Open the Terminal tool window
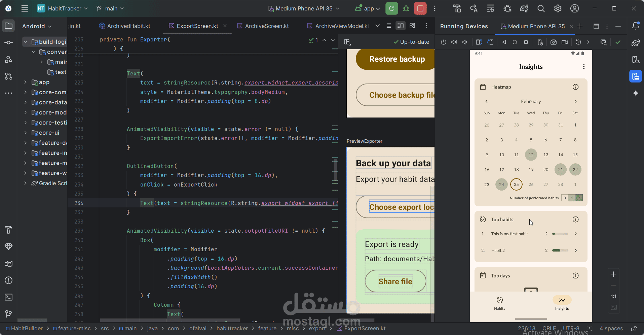The height and width of the screenshot is (335, 644). point(9,297)
